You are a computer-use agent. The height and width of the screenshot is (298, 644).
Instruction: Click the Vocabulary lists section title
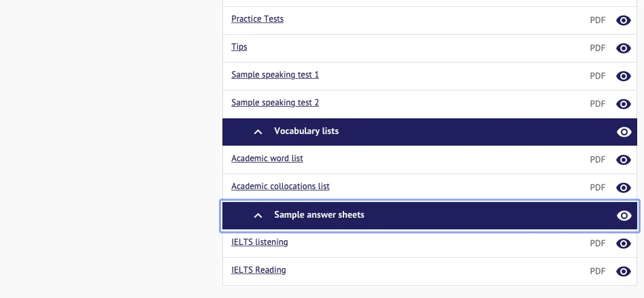pos(306,131)
